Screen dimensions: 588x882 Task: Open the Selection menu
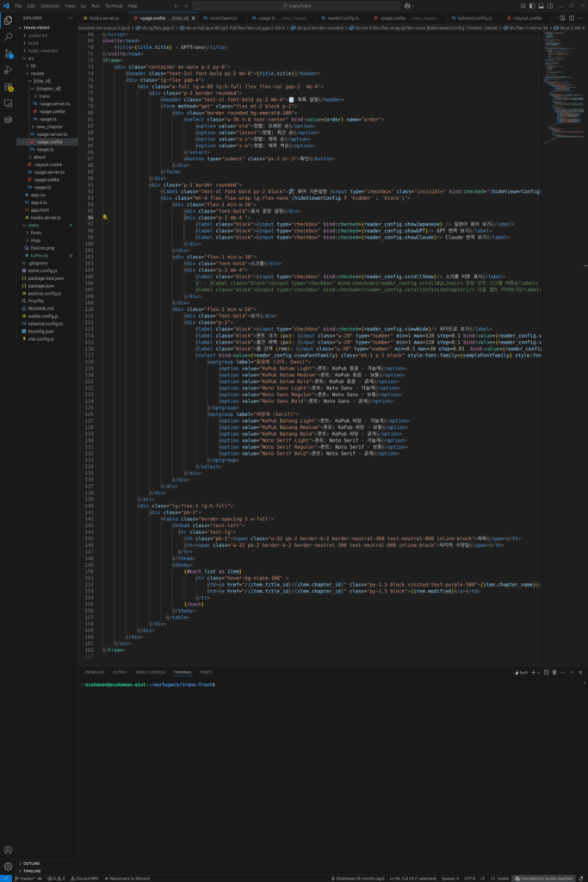50,6
